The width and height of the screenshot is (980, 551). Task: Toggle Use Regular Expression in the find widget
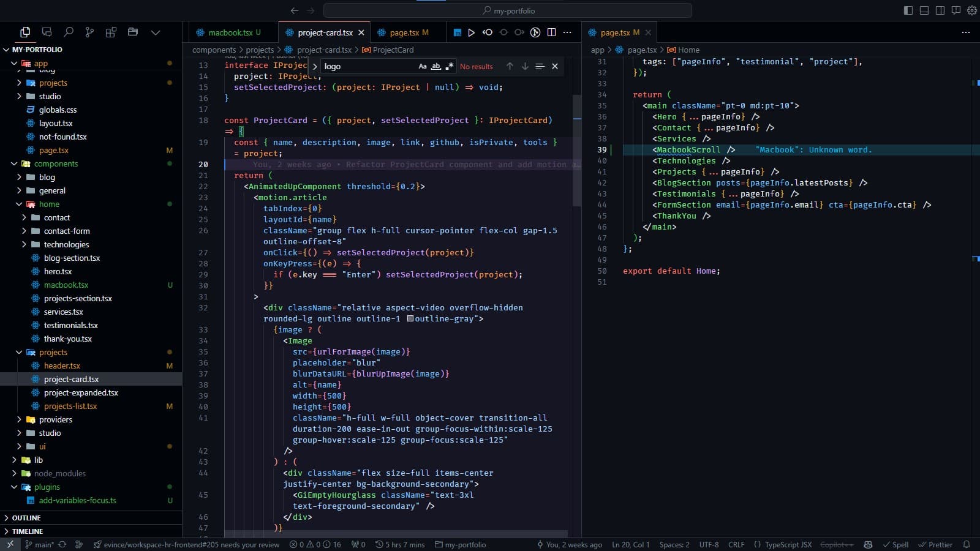(x=450, y=66)
